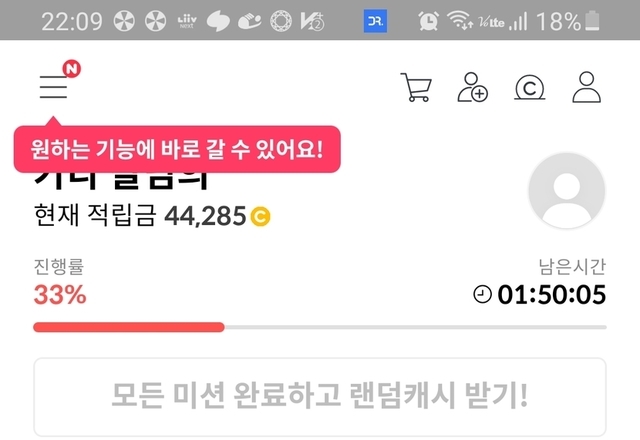The height and width of the screenshot is (440, 640).
Task: Tap the blue DR. notification icon
Action: tap(375, 21)
